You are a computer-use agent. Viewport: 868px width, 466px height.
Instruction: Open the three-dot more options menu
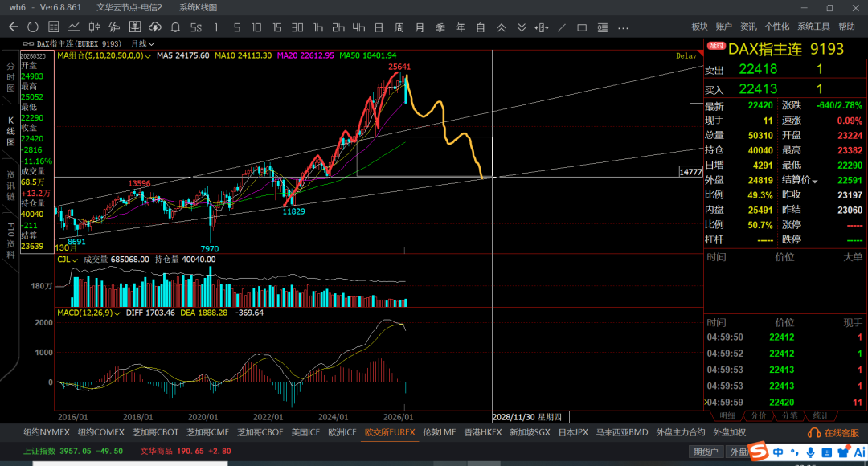624,27
